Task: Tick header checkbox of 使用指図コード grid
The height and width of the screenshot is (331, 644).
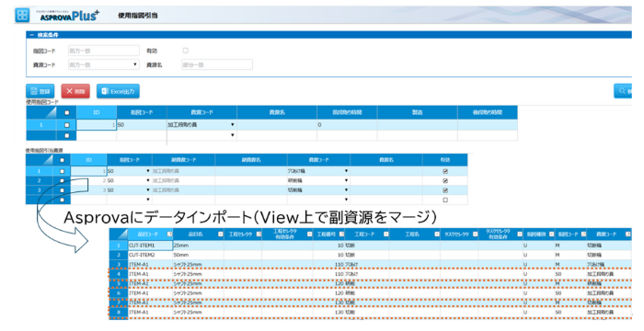Action: pos(67,112)
